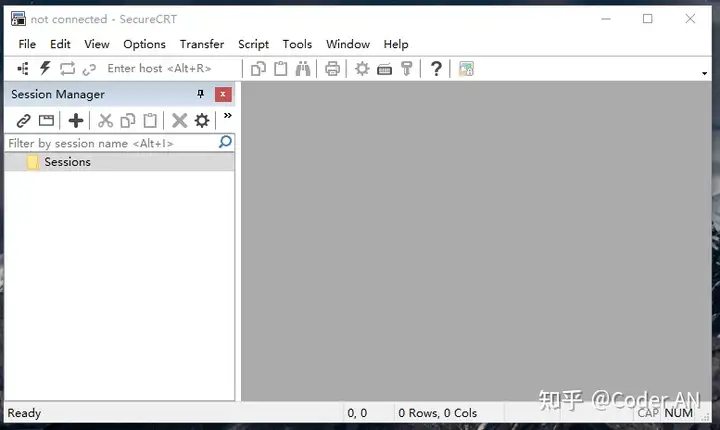Click New Session plus icon
This screenshot has width=720, height=430.
[76, 121]
